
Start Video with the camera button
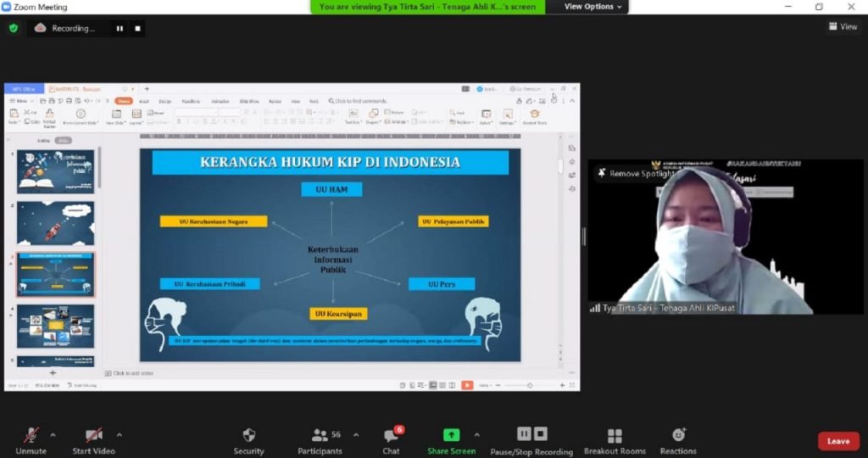[93, 435]
